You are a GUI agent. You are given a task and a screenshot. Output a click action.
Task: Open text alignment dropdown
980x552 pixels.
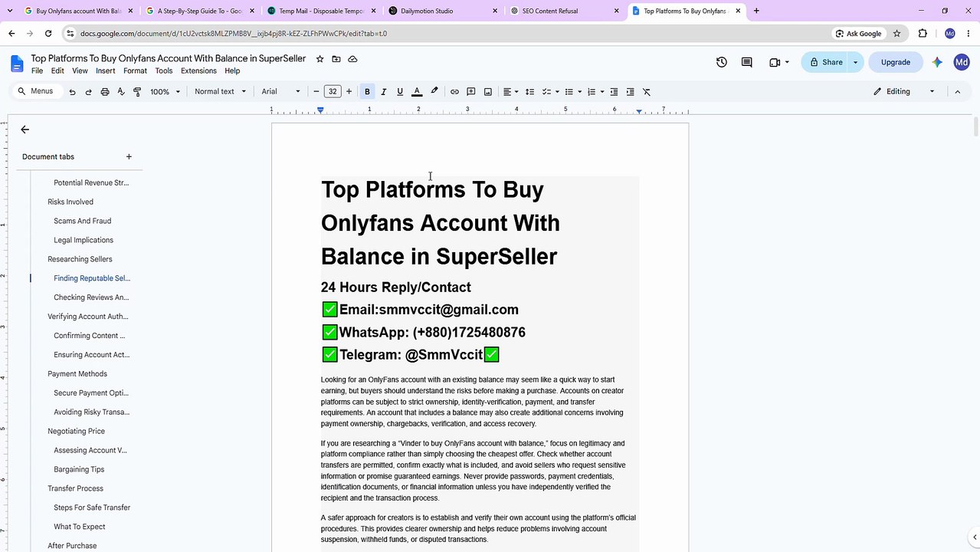(x=511, y=92)
